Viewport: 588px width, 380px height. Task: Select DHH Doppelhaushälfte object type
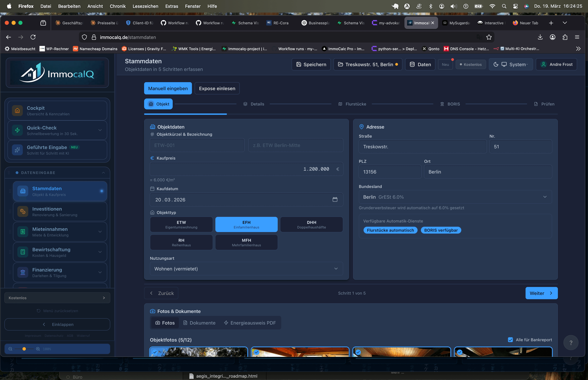311,224
